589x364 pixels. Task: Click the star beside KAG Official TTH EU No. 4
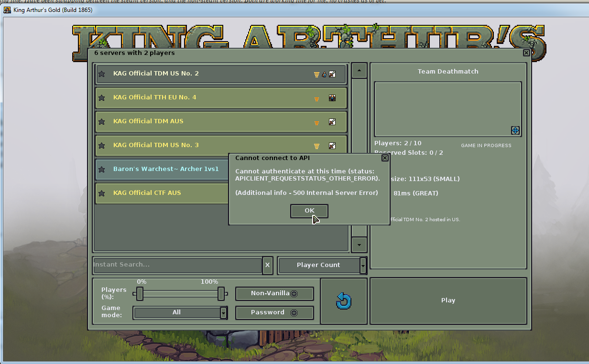pos(101,98)
